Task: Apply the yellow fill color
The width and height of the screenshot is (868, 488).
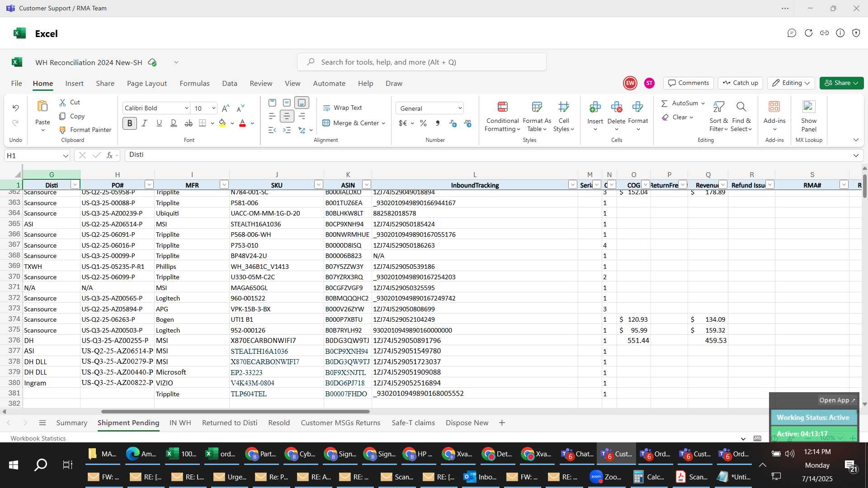Action: [x=222, y=123]
